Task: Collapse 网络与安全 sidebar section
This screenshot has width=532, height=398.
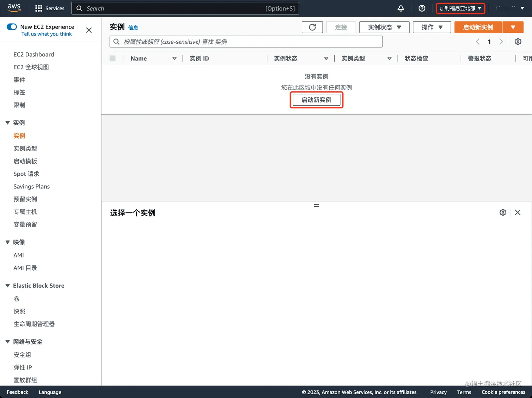Action: 7,342
